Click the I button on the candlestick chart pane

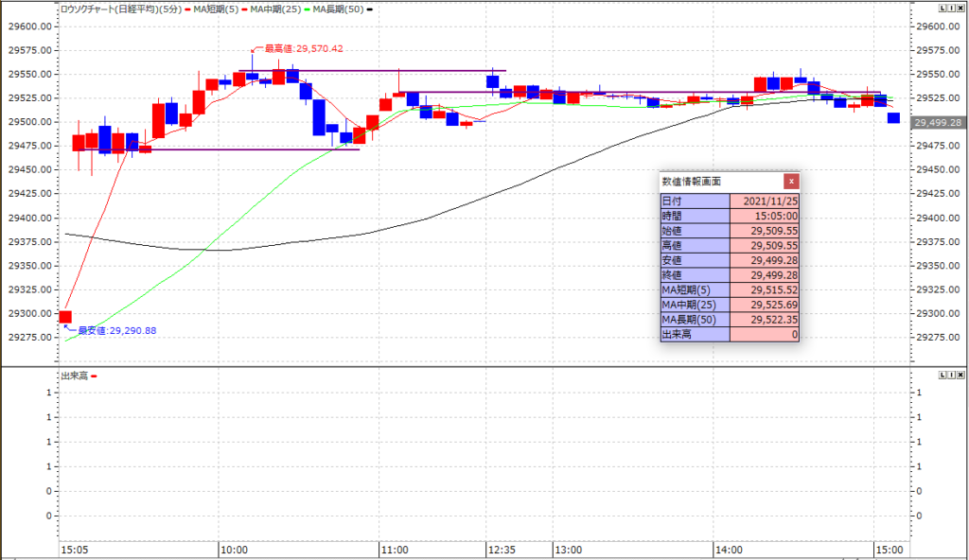[x=952, y=8]
